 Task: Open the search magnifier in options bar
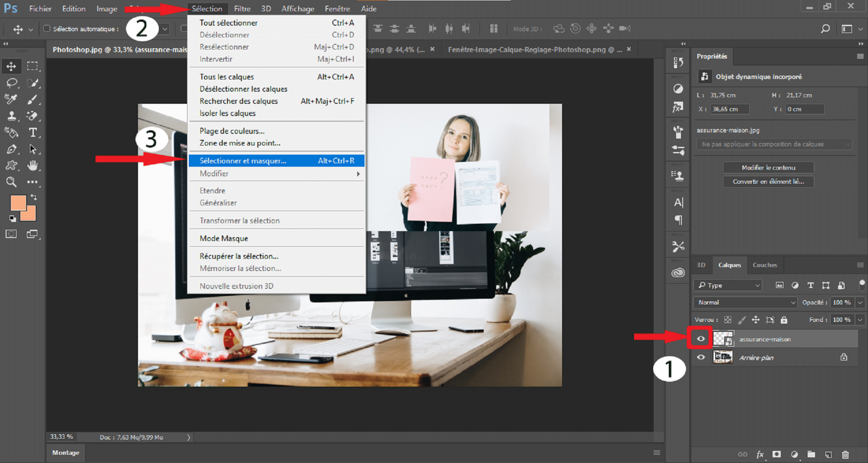(825, 29)
